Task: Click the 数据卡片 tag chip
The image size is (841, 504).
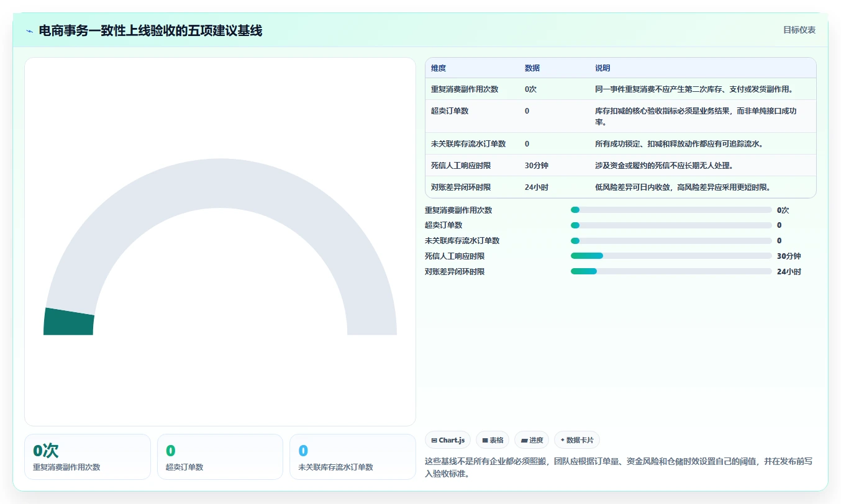Action: coord(577,440)
